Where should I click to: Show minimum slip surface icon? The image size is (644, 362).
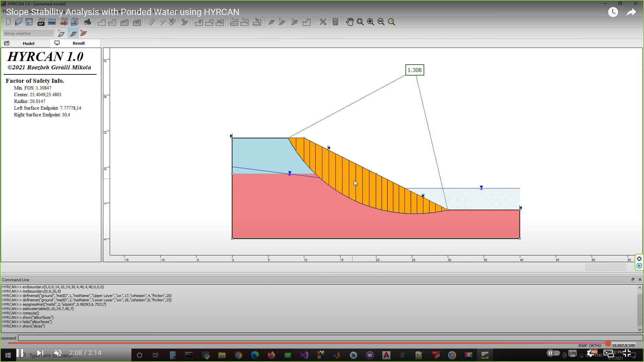[x=61, y=33]
